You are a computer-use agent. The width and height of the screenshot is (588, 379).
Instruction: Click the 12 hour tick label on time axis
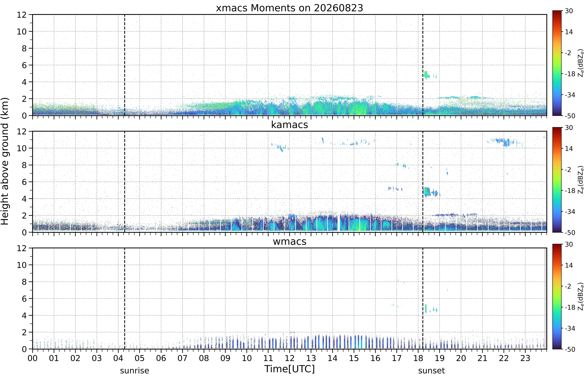[289, 358]
